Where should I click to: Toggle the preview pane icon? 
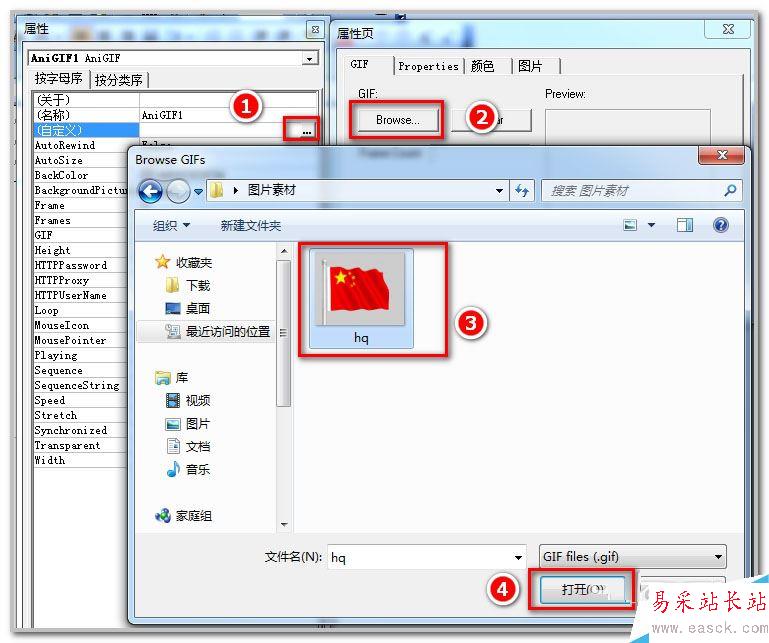click(x=685, y=225)
